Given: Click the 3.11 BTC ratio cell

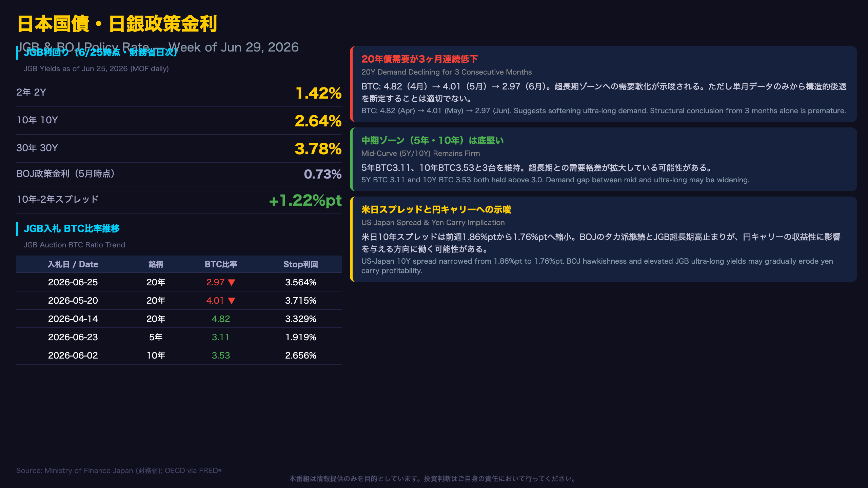Looking at the screenshot, I should (221, 337).
